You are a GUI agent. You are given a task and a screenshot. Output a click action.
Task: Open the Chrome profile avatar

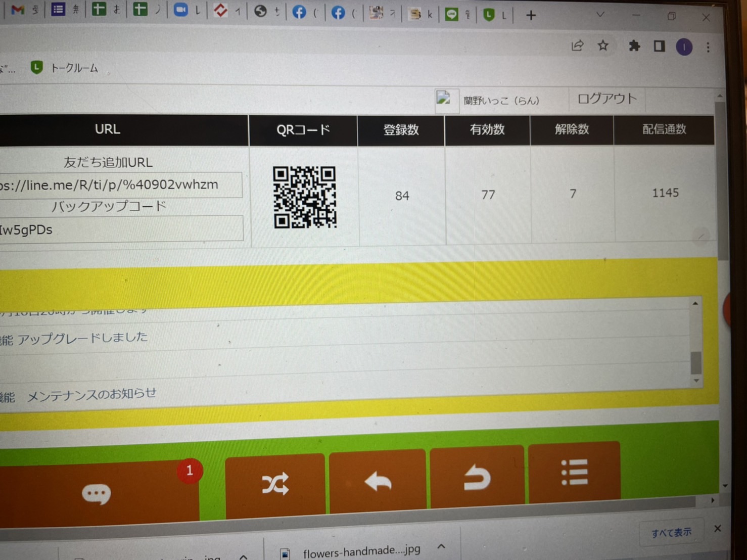(684, 47)
